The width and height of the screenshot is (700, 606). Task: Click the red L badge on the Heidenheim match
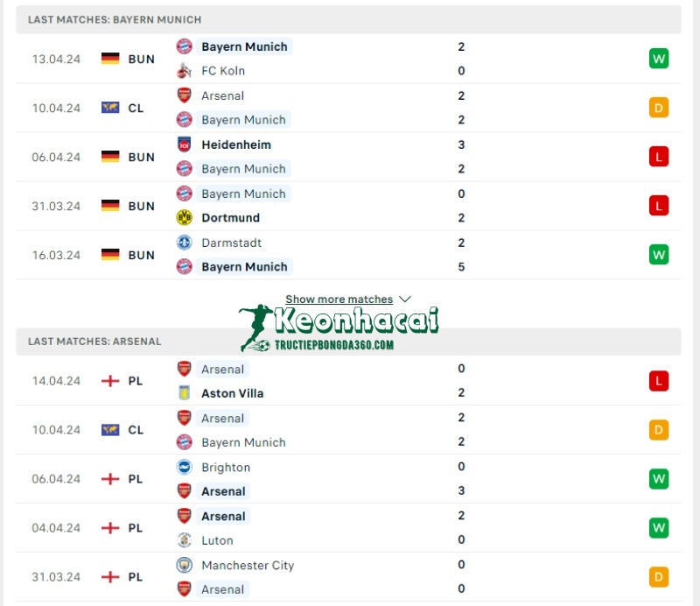[x=659, y=157]
